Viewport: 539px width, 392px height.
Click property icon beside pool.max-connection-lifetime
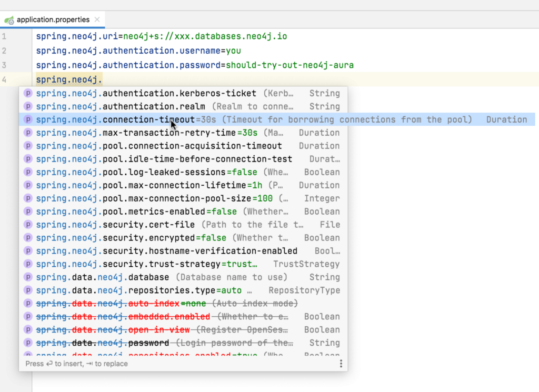28,185
